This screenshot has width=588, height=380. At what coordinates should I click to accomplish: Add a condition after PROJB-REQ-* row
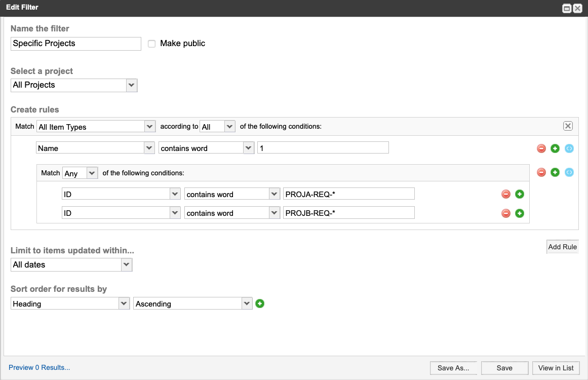(x=520, y=213)
